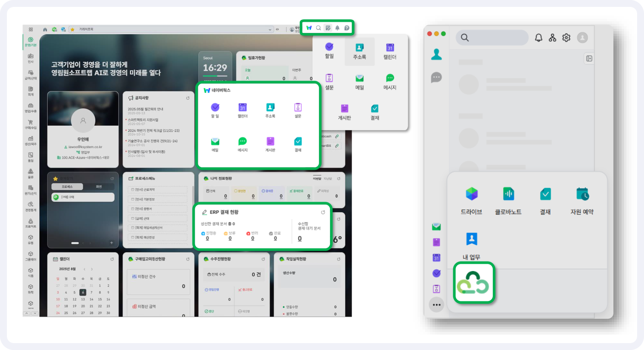Expand more apps via three-dots button

(x=436, y=305)
